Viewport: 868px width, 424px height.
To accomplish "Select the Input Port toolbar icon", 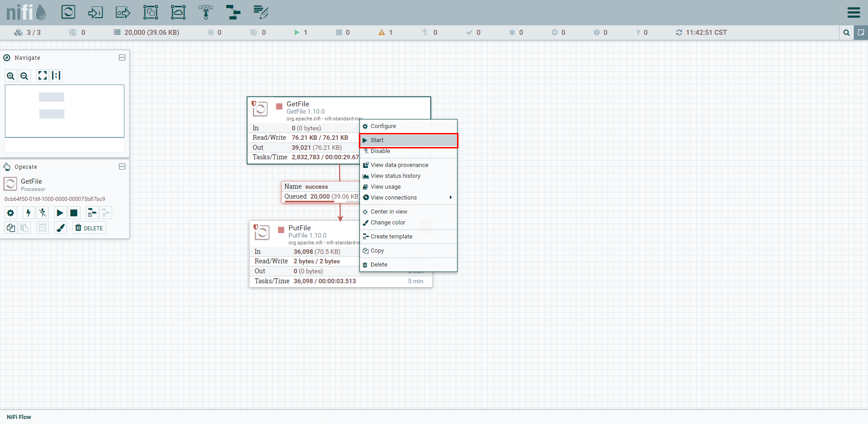I will click(95, 12).
